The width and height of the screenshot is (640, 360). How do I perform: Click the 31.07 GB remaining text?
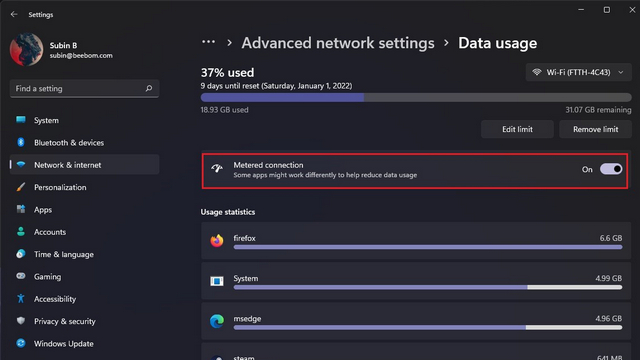pos(598,110)
